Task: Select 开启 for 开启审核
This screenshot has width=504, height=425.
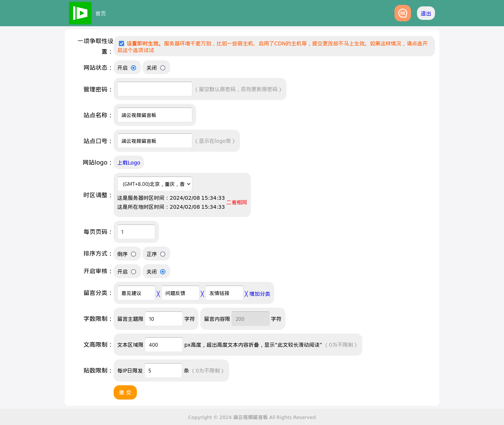Action: 133,272
